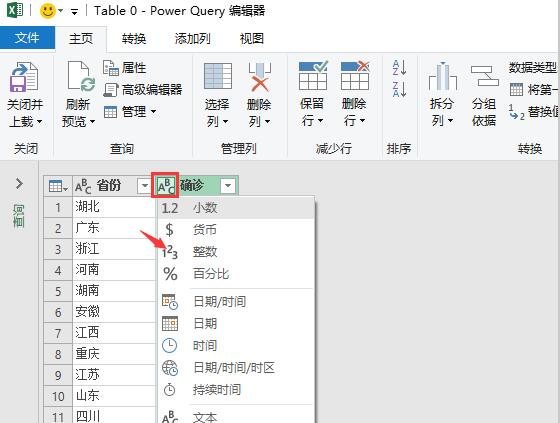Image resolution: width=560 pixels, height=423 pixels.
Task: Click the table corner menu icon
Action: tap(58, 186)
